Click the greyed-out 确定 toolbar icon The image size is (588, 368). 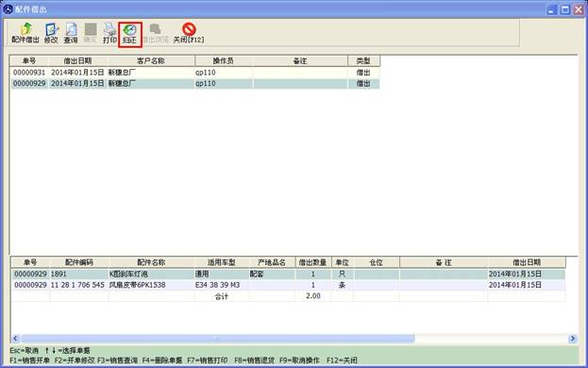(x=90, y=33)
